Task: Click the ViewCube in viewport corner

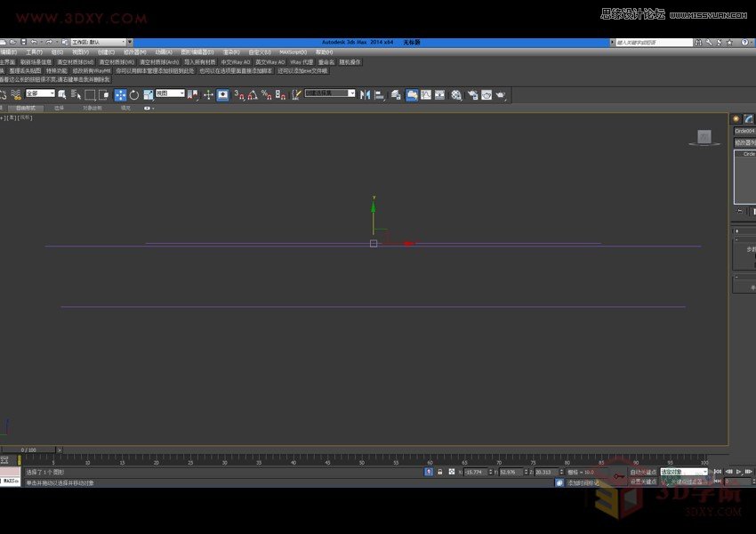Action: coord(704,137)
